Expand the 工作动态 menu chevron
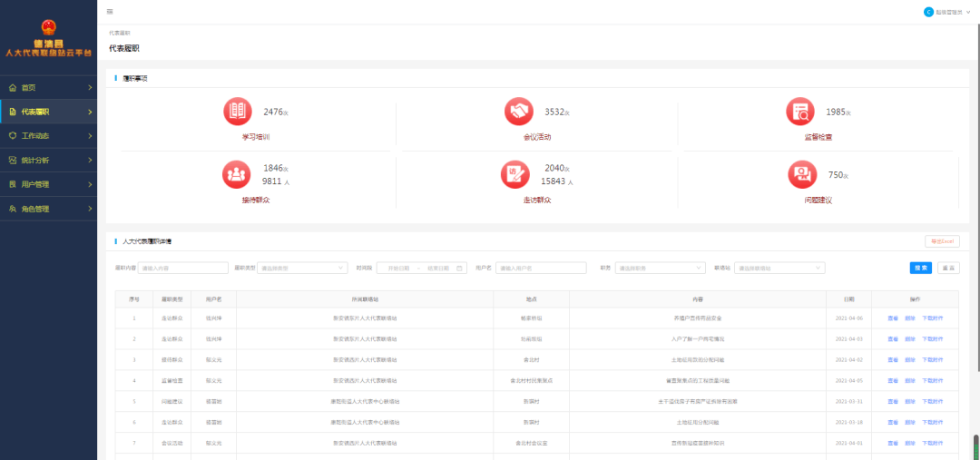Viewport: 980px width, 460px height. click(x=90, y=135)
